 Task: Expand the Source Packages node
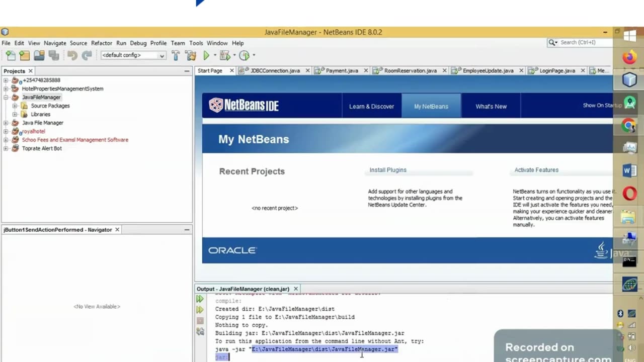15,106
